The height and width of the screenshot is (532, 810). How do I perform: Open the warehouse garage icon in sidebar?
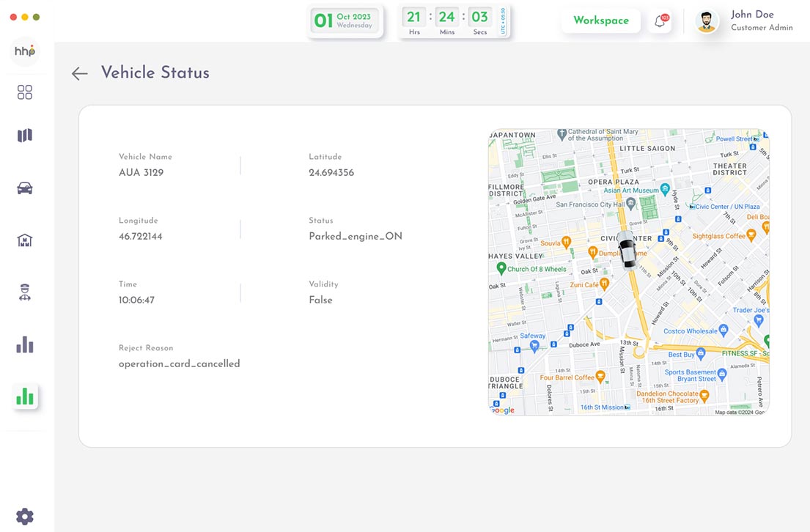point(25,240)
